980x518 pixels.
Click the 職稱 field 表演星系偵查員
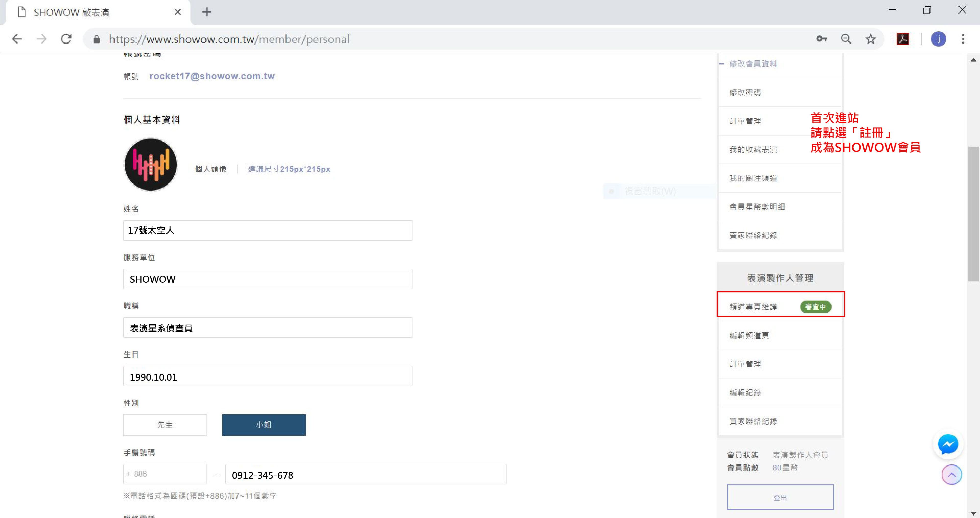click(x=268, y=328)
